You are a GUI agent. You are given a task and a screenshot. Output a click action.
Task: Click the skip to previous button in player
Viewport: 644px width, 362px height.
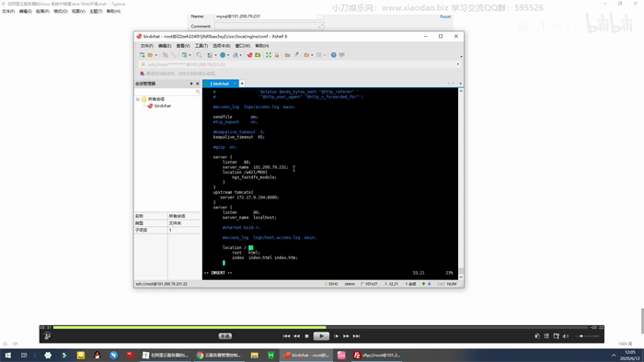(x=286, y=336)
